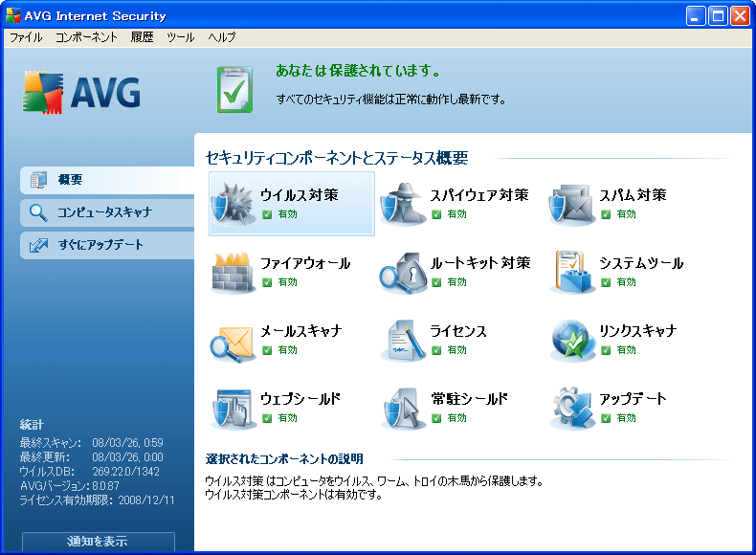
Task: Open the コンポーネント menu
Action: (86, 37)
